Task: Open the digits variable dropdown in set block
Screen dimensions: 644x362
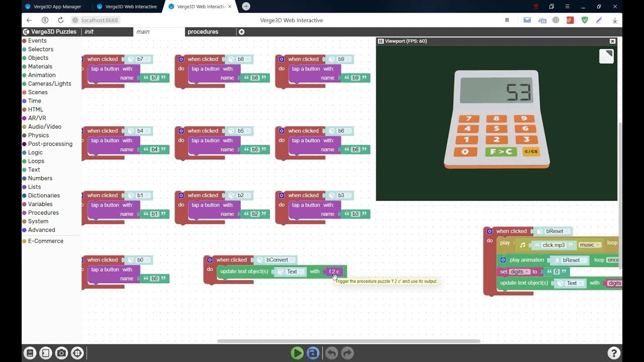Action: tap(520, 271)
